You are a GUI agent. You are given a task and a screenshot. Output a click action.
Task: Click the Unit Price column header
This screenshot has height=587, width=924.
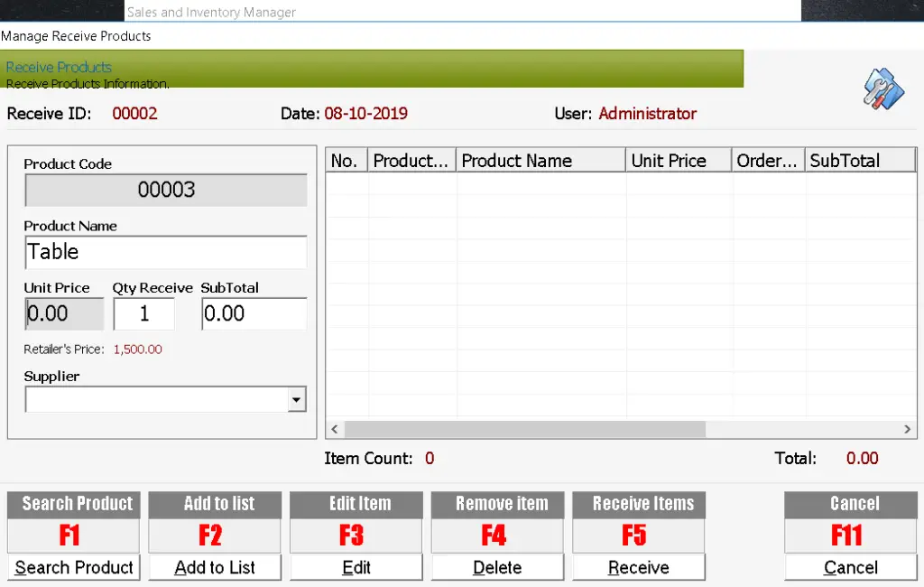tap(679, 161)
